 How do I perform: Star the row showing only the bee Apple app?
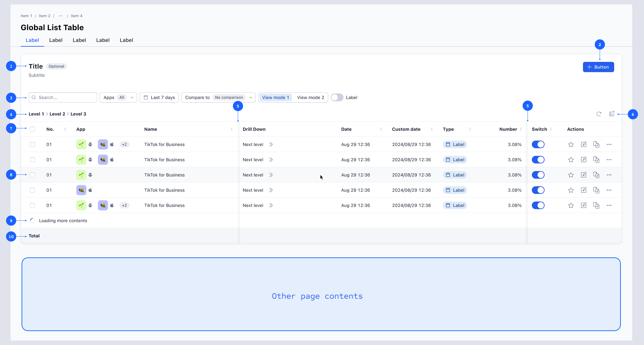571,190
